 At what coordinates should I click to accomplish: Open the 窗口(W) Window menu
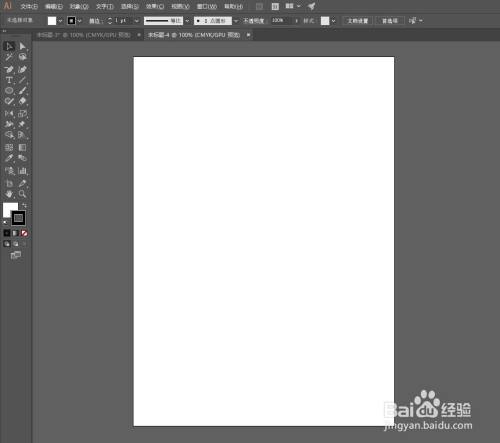[x=207, y=7]
